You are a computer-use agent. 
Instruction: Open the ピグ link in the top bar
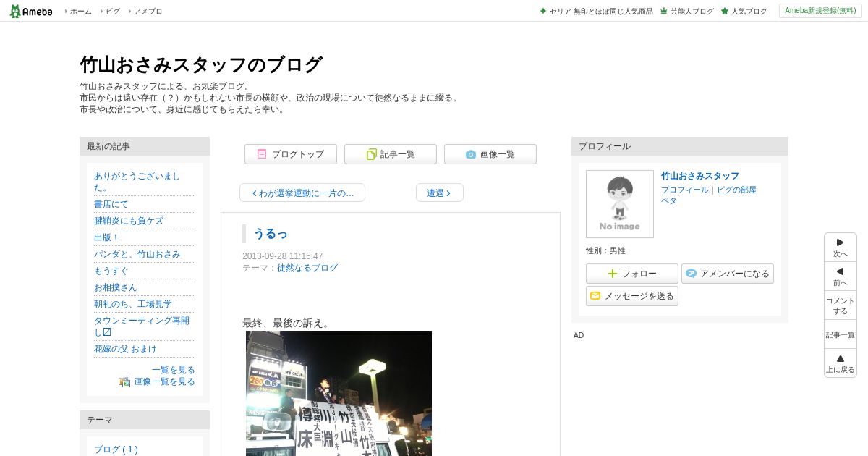click(x=113, y=12)
